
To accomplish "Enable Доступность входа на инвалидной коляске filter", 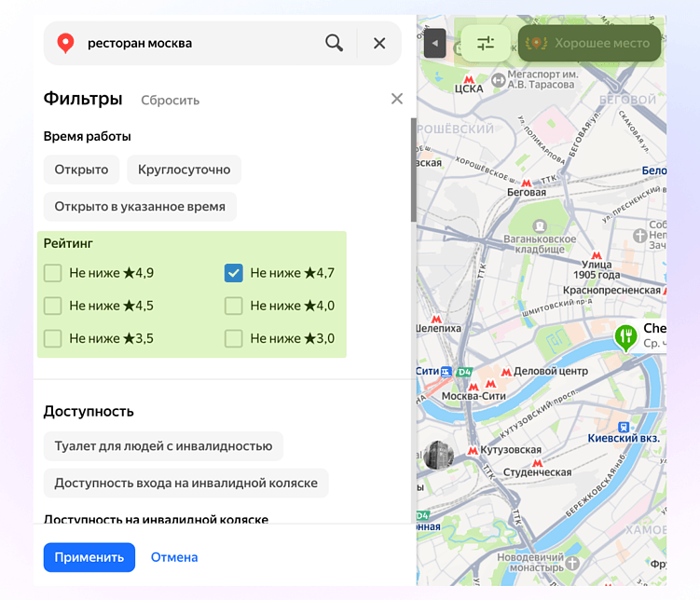I will (x=185, y=484).
